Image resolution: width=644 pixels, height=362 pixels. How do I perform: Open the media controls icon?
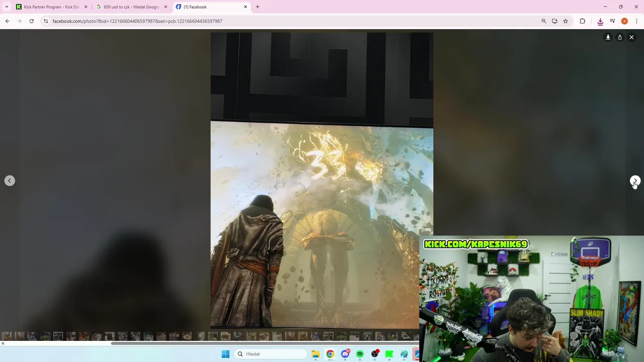tap(612, 21)
